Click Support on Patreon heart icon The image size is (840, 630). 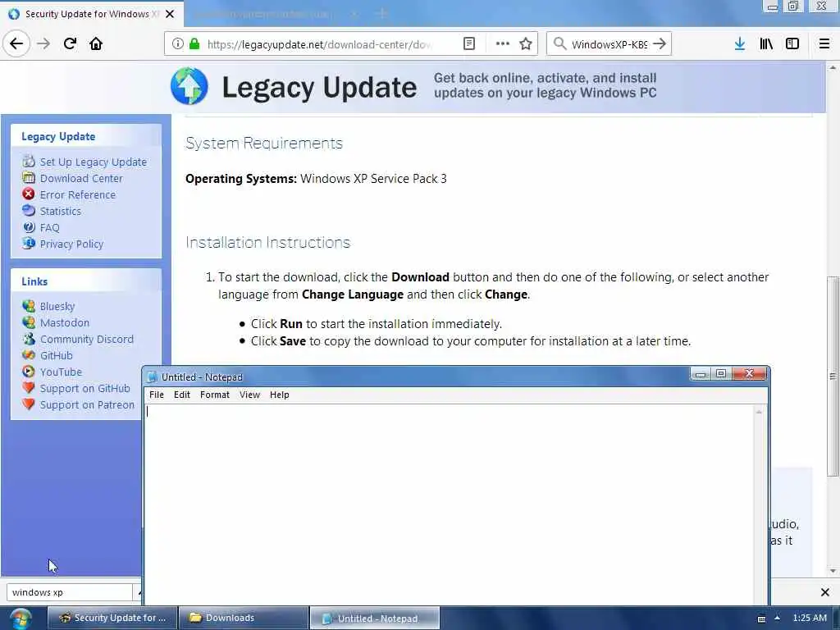(x=29, y=404)
